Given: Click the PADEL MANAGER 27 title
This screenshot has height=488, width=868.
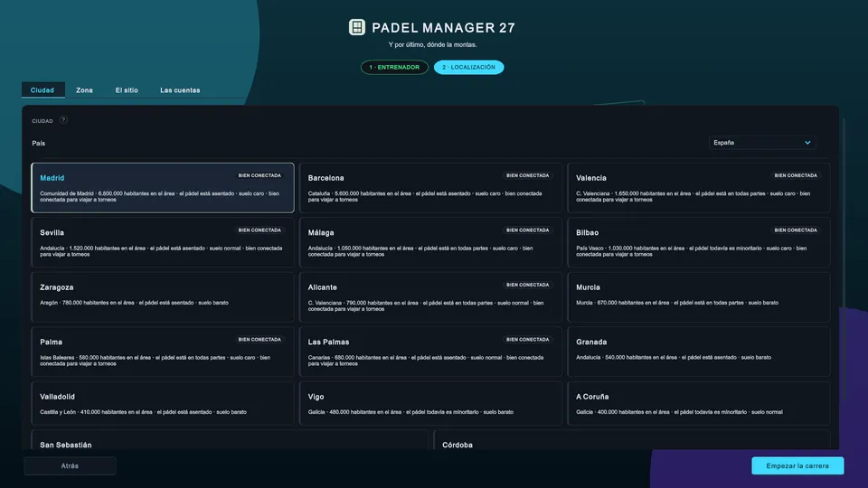Looking at the screenshot, I should pyautogui.click(x=443, y=28).
